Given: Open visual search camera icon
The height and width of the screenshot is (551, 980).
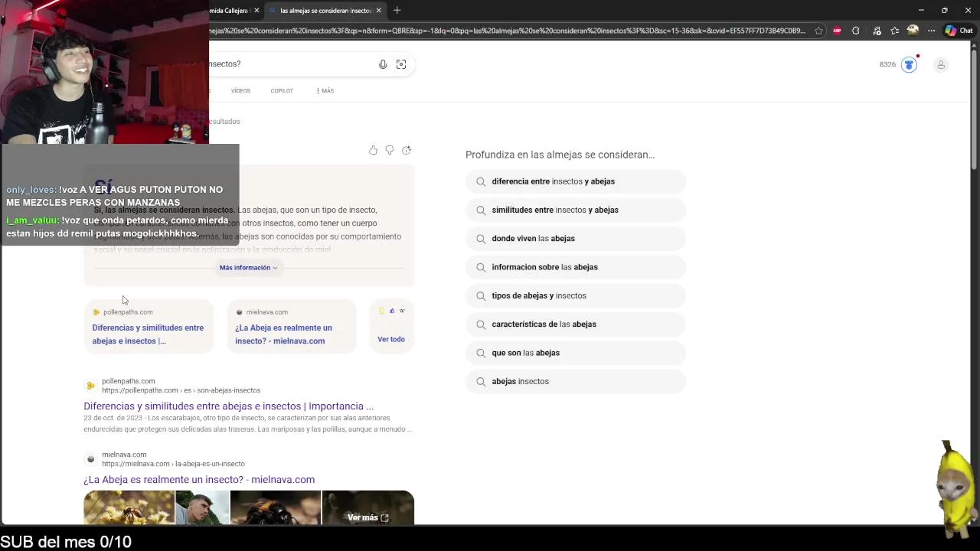Looking at the screenshot, I should tap(401, 64).
